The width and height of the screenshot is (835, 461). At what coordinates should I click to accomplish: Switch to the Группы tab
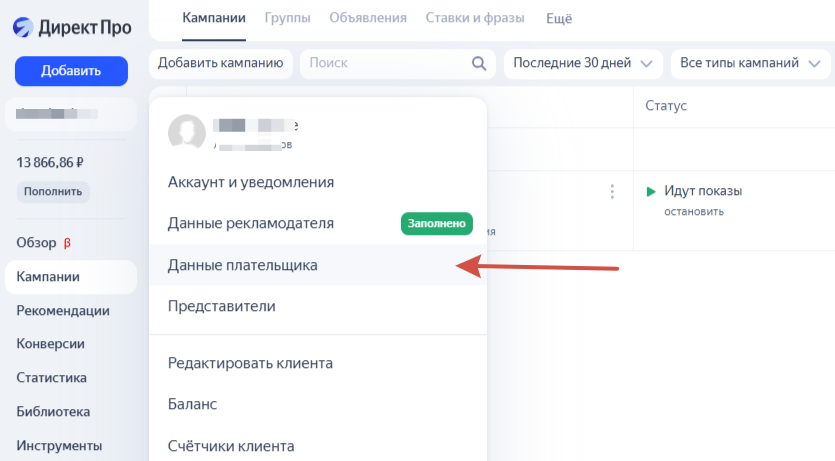point(287,18)
